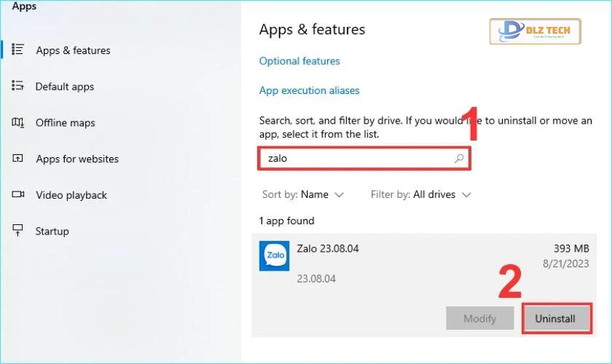Click the magnifier search icon
This screenshot has width=612, height=364.
coord(459,158)
